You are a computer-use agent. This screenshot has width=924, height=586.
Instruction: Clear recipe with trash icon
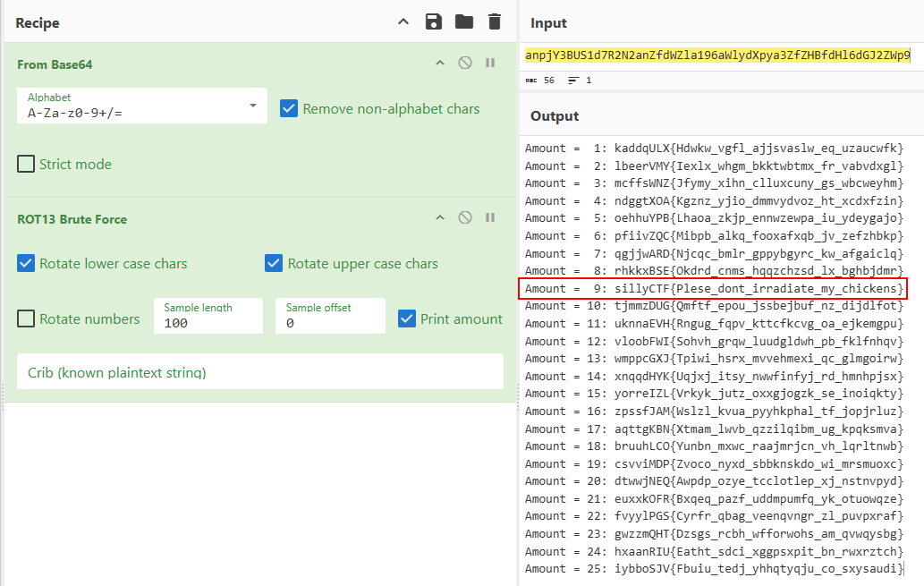[494, 21]
